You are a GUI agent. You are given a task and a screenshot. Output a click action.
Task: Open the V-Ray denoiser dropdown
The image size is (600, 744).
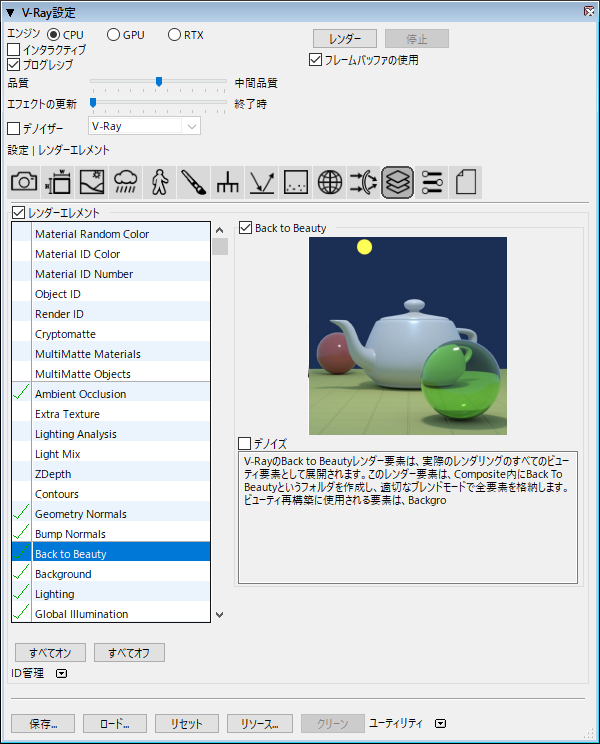190,127
